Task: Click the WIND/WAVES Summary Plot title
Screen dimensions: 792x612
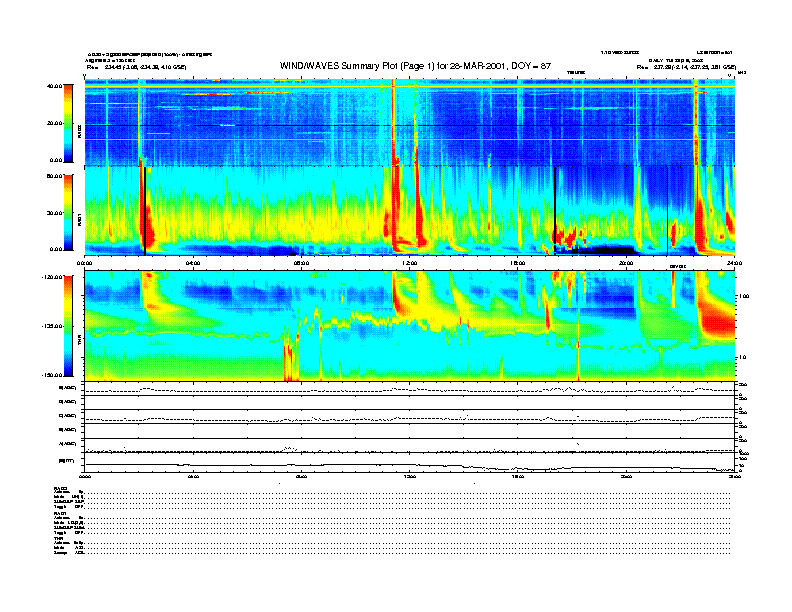Action: coord(415,66)
